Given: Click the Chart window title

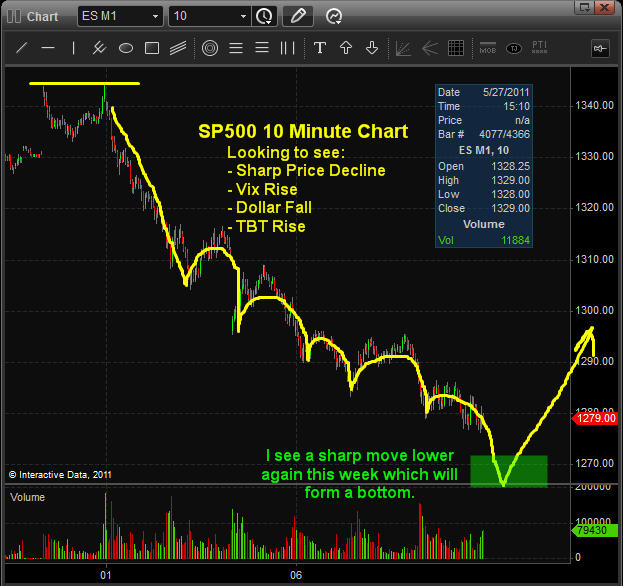Looking at the screenshot, I should tap(42, 16).
